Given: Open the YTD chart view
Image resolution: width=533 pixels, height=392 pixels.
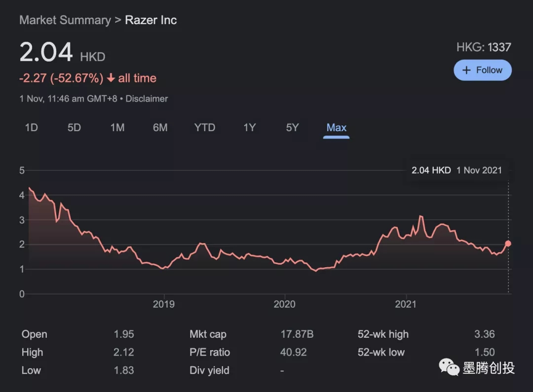Looking at the screenshot, I should (x=205, y=128).
